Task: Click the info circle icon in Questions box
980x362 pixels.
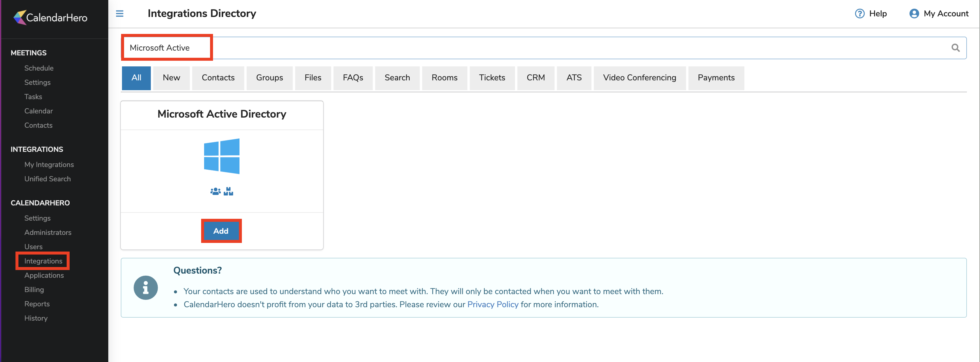Action: (146, 288)
